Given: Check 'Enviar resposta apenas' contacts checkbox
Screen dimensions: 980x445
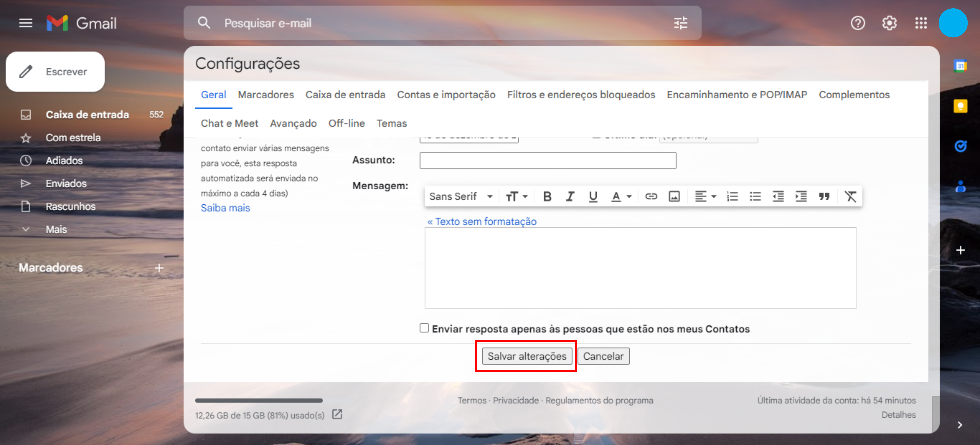Looking at the screenshot, I should pos(424,328).
